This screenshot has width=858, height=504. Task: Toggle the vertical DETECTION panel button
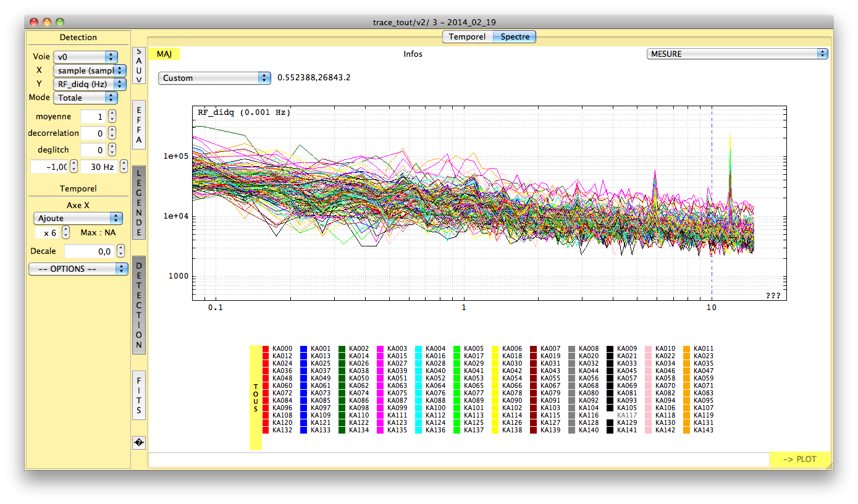[139, 305]
